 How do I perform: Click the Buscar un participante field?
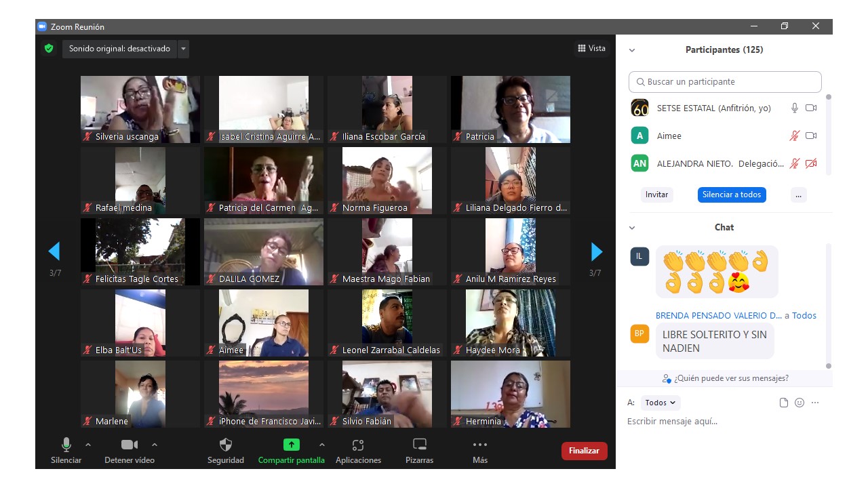pyautogui.click(x=725, y=82)
